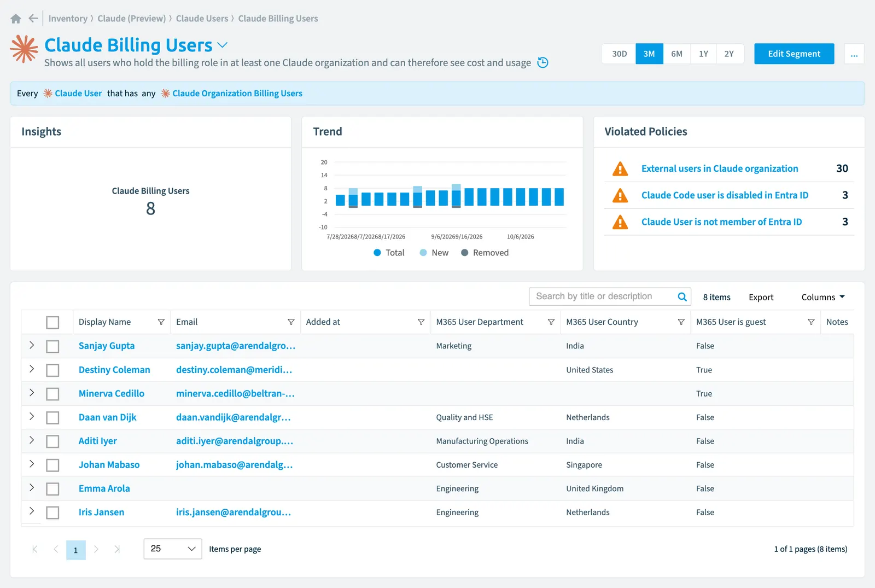Switch the time range to 30D
Screen dimensions: 875x588
619,54
